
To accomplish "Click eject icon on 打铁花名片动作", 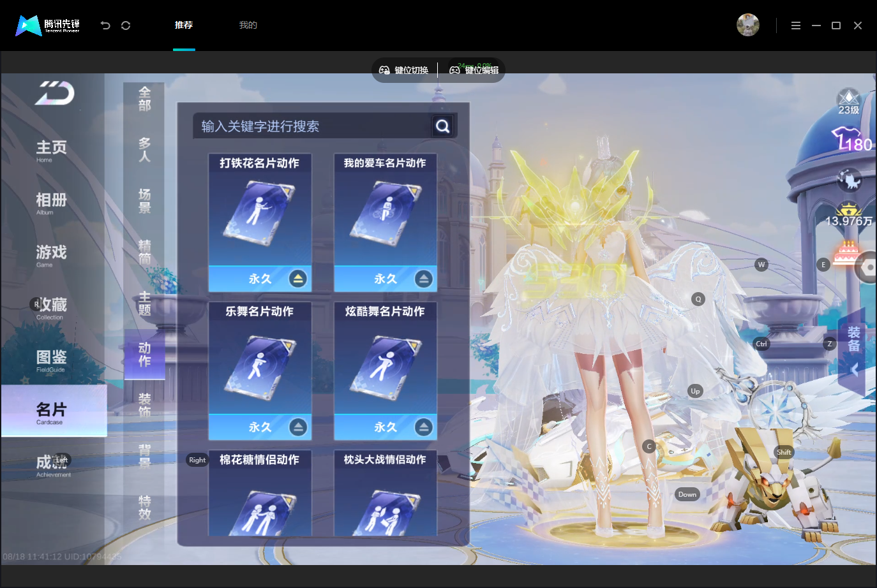I will coord(298,279).
